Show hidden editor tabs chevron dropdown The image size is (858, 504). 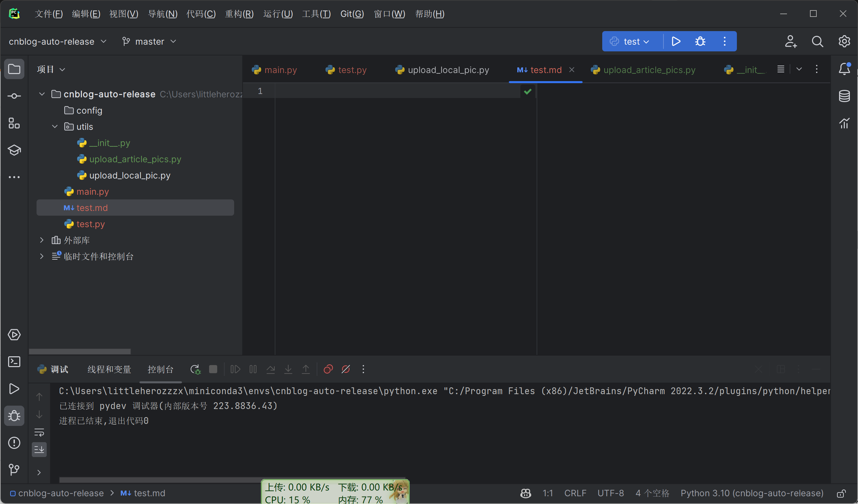coord(799,69)
